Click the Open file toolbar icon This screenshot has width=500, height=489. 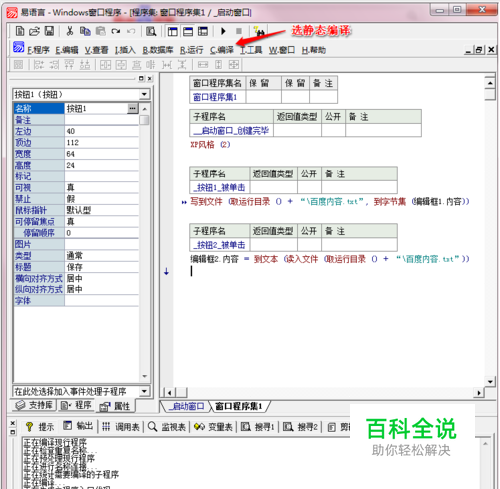[x=34, y=31]
